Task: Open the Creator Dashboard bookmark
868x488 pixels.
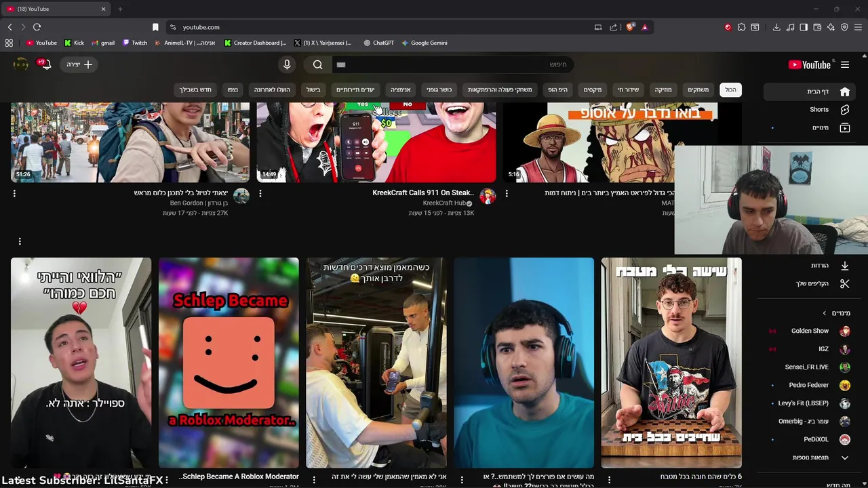Action: pyautogui.click(x=255, y=43)
